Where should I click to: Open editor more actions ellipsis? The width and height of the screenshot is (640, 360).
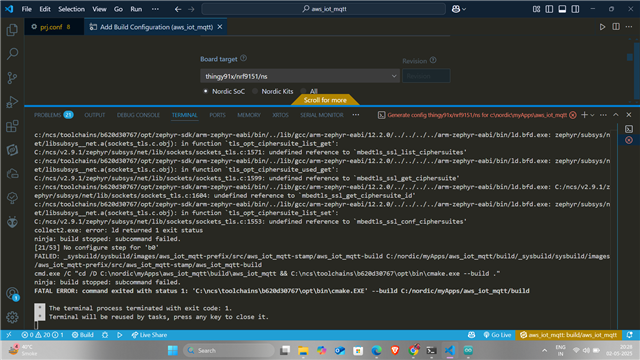(629, 27)
